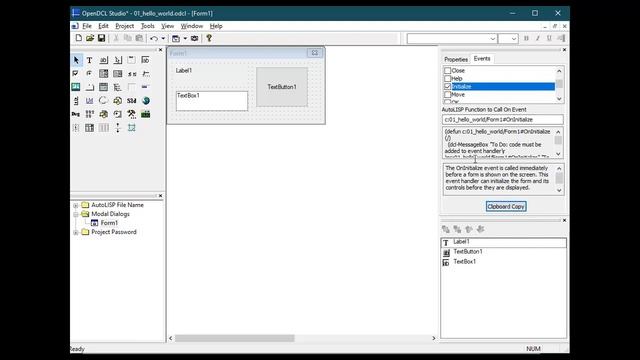Click the Open folder toolbar icon
The height and width of the screenshot is (360, 640).
[x=90, y=38]
